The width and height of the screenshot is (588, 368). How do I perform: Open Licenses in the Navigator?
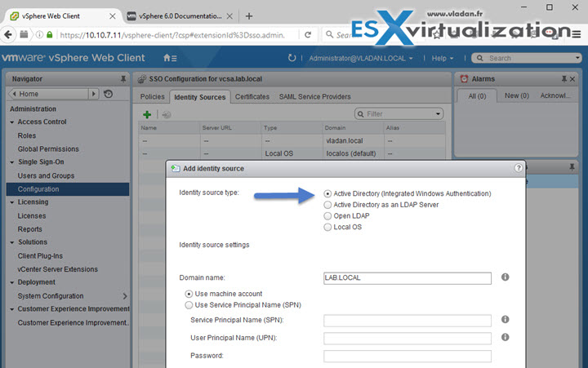tap(32, 216)
